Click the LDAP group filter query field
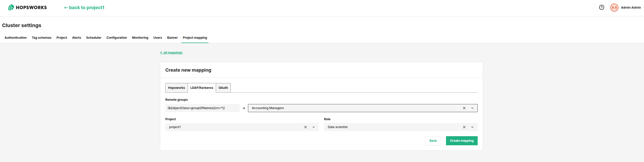The image size is (644, 162). (x=202, y=108)
